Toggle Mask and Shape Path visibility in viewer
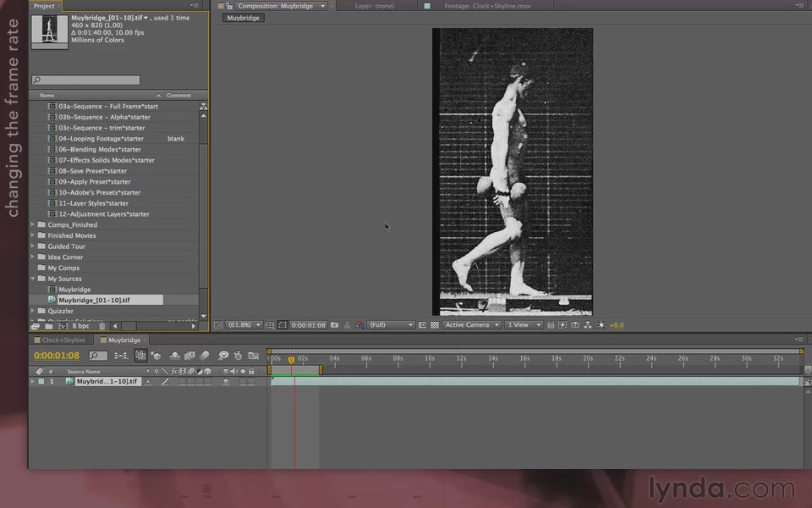The width and height of the screenshot is (812, 508). (x=283, y=325)
